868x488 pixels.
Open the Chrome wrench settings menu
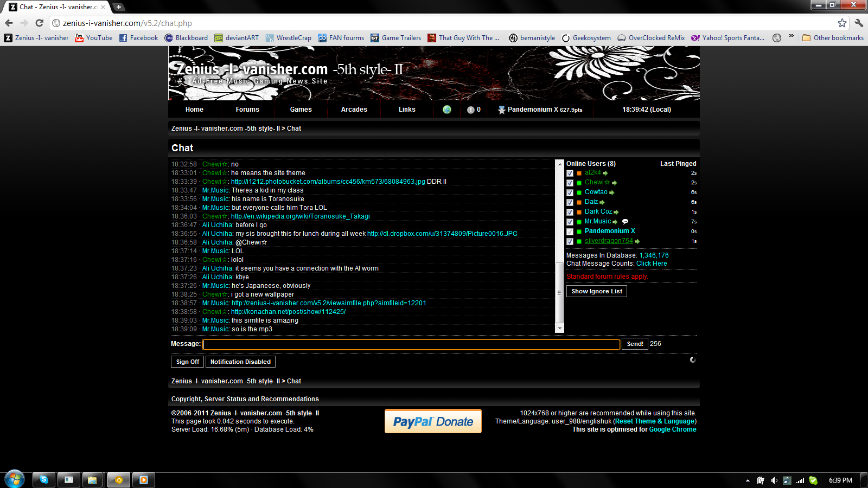pyautogui.click(x=859, y=23)
